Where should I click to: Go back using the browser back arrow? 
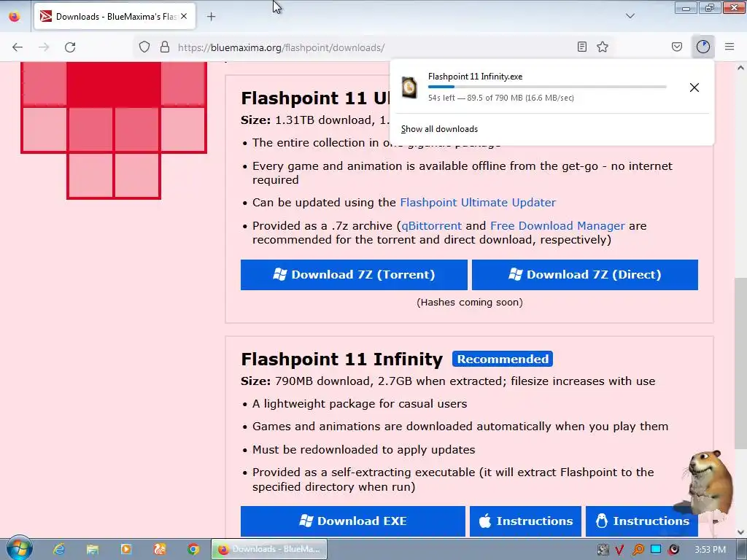click(x=18, y=47)
